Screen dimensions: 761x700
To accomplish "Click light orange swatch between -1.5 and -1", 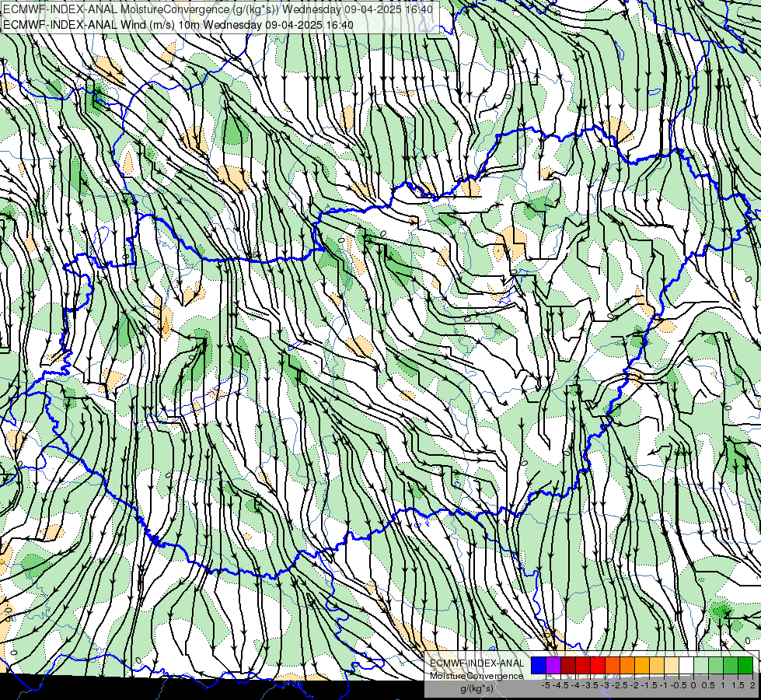I will point(657,665).
